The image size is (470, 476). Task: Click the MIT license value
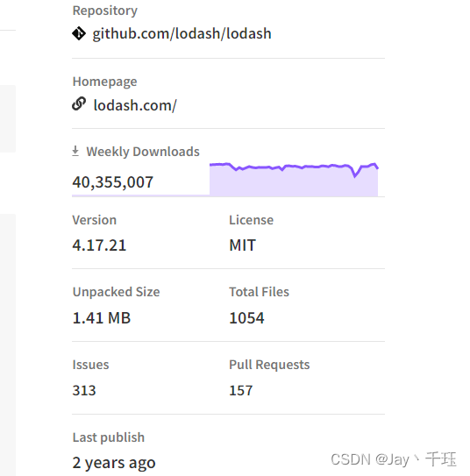click(x=242, y=245)
